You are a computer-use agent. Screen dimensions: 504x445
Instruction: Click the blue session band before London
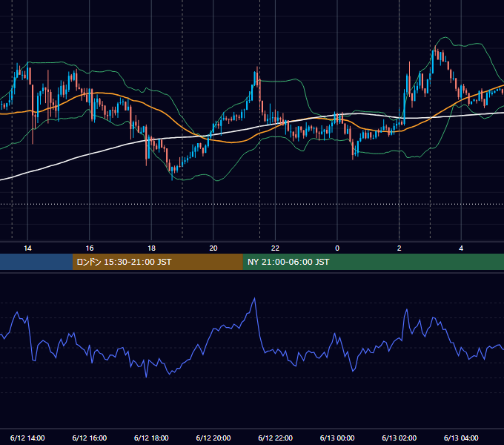36,262
